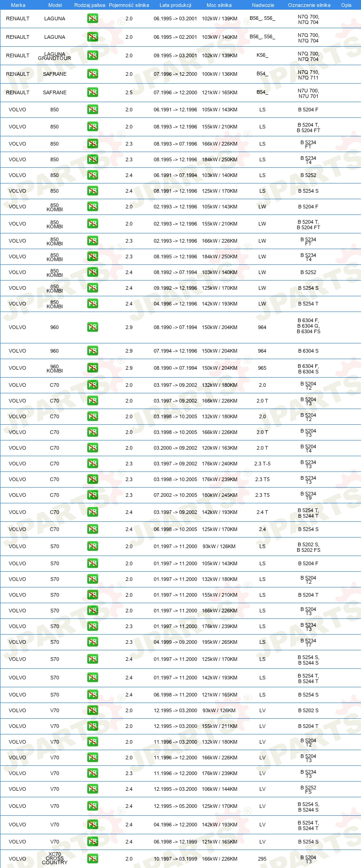
Task: Select 'LAGUNA GRANDTOUR' model cell
Action: coord(54,56)
